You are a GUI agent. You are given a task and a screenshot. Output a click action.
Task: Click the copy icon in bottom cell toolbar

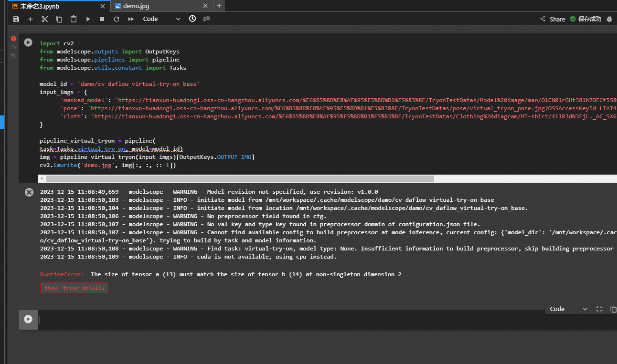(613, 309)
